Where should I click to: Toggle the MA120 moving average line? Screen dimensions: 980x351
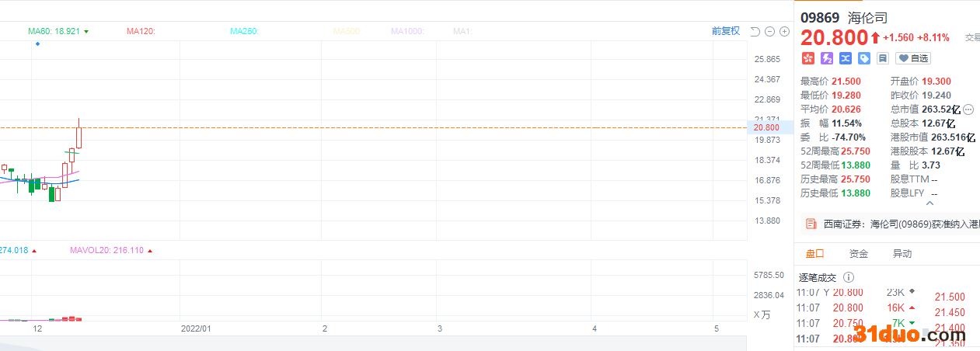[141, 31]
